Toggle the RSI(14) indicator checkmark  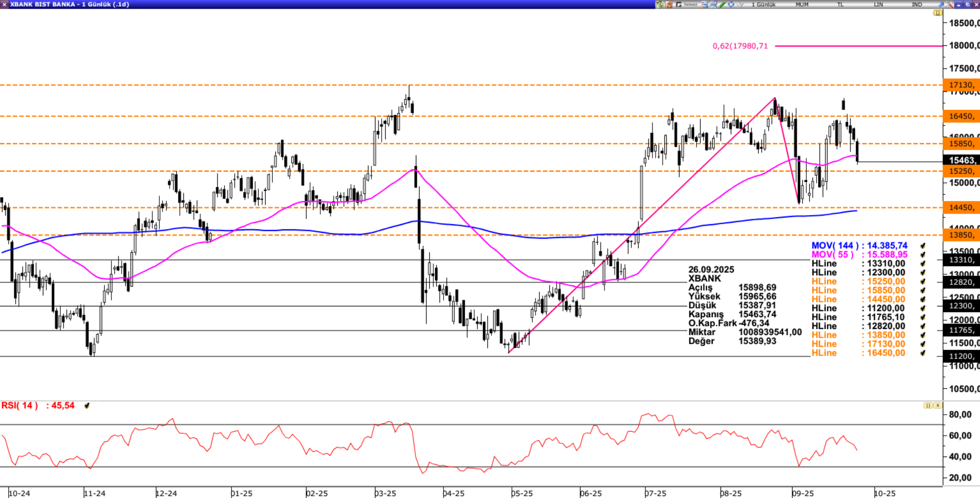[87, 406]
